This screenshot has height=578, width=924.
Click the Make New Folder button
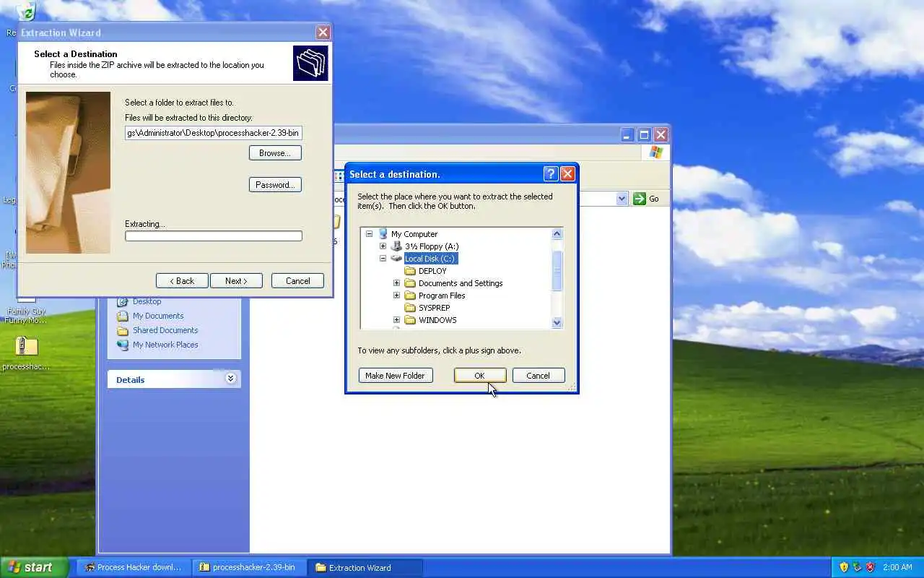[395, 376]
